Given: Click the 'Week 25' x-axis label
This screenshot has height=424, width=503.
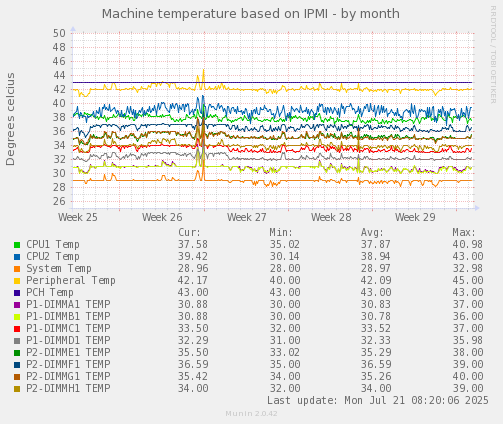Looking at the screenshot, I should [x=78, y=217].
